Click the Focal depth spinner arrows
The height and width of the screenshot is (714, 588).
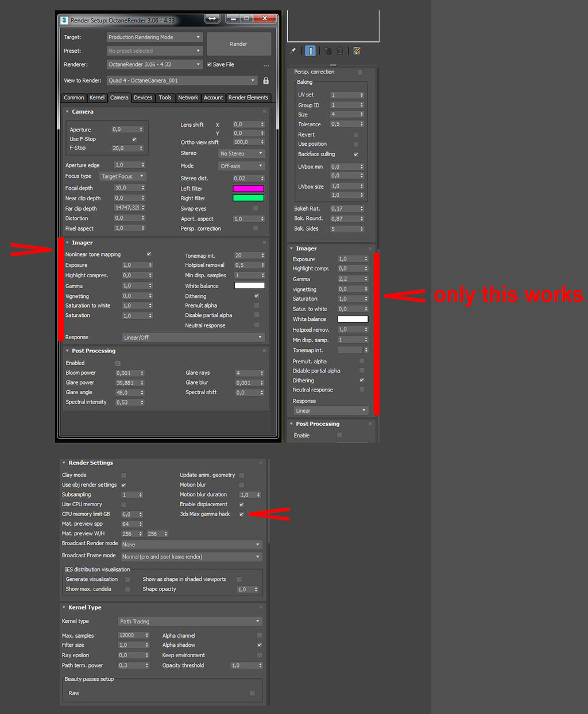point(143,188)
